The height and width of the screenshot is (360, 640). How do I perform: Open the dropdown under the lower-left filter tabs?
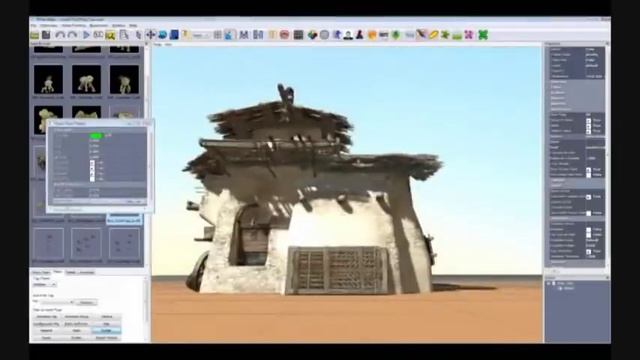point(44,284)
